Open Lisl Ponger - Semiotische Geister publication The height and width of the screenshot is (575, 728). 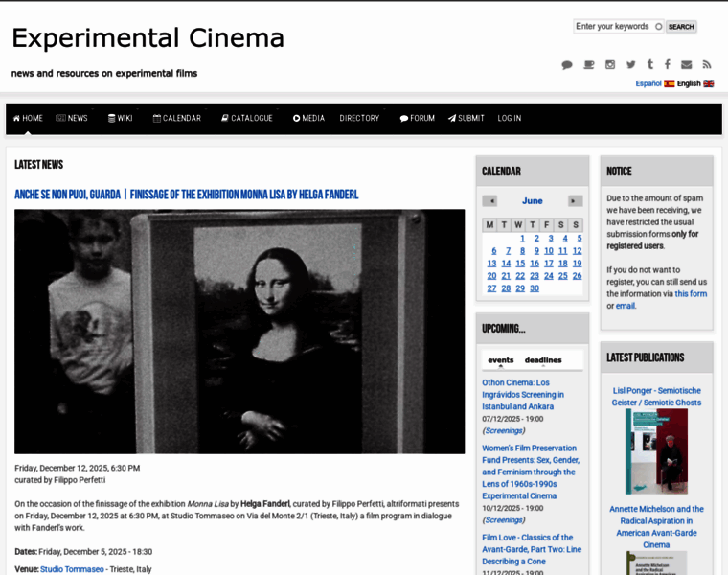pyautogui.click(x=656, y=397)
